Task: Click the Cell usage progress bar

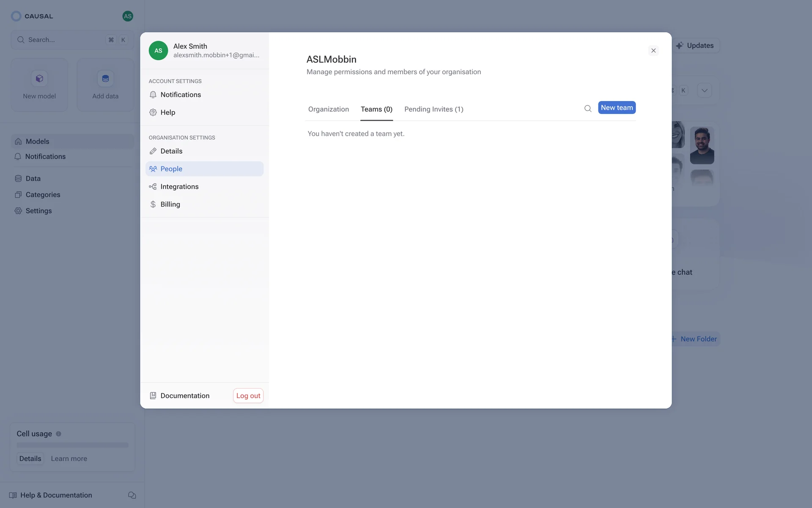Action: coord(72,445)
